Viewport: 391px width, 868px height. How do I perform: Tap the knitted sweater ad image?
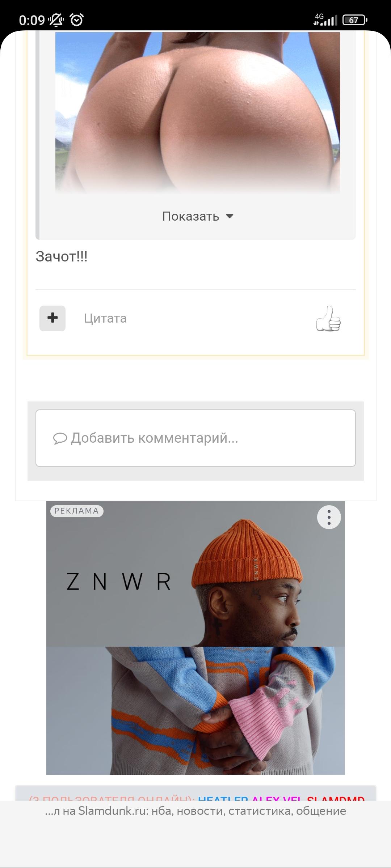click(x=195, y=711)
